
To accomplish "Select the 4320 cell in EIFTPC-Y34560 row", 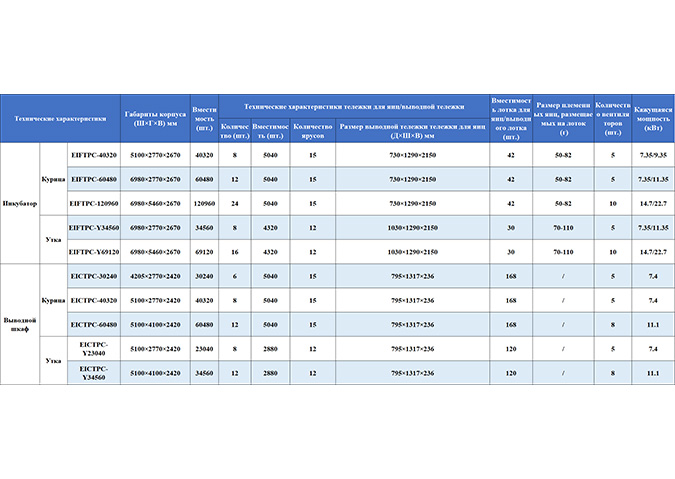I will [270, 228].
